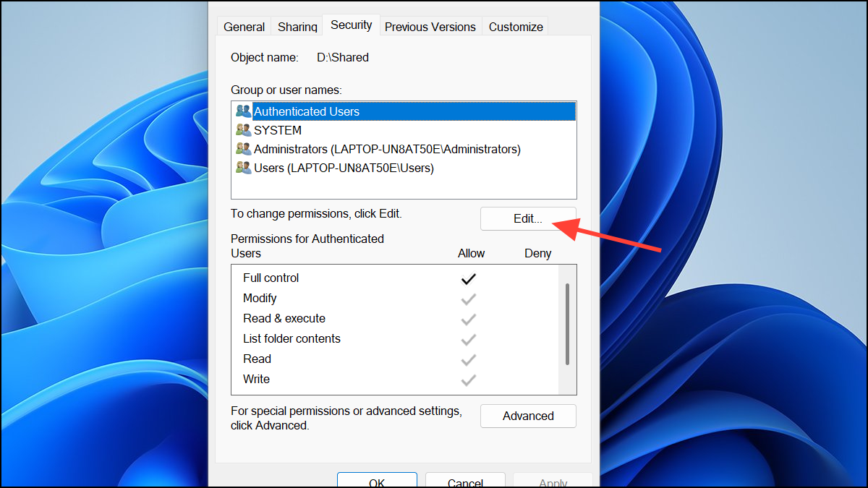The height and width of the screenshot is (488, 868).
Task: Open Advanced security settings
Action: pos(528,416)
